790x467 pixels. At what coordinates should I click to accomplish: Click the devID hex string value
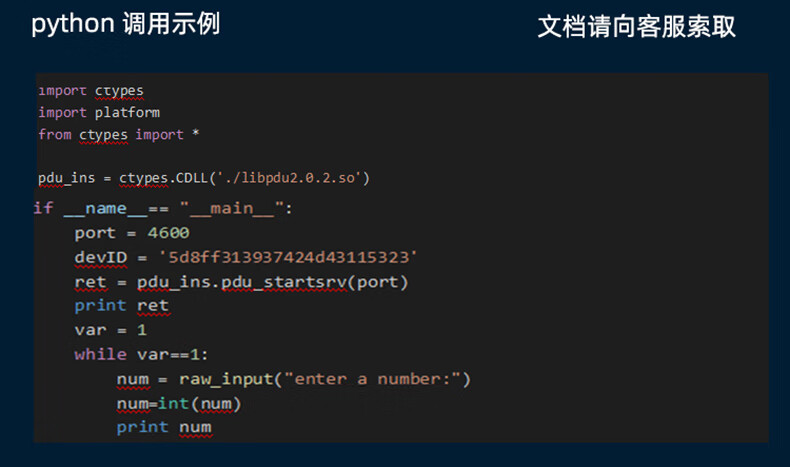287,257
